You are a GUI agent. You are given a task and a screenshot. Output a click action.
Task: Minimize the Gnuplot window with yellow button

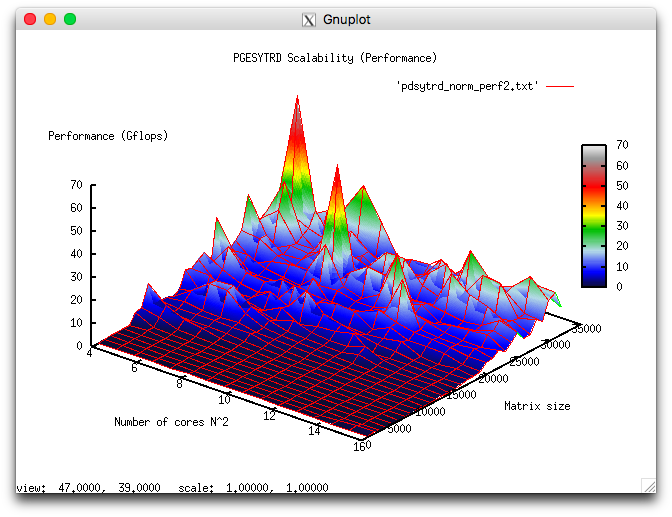click(50, 19)
